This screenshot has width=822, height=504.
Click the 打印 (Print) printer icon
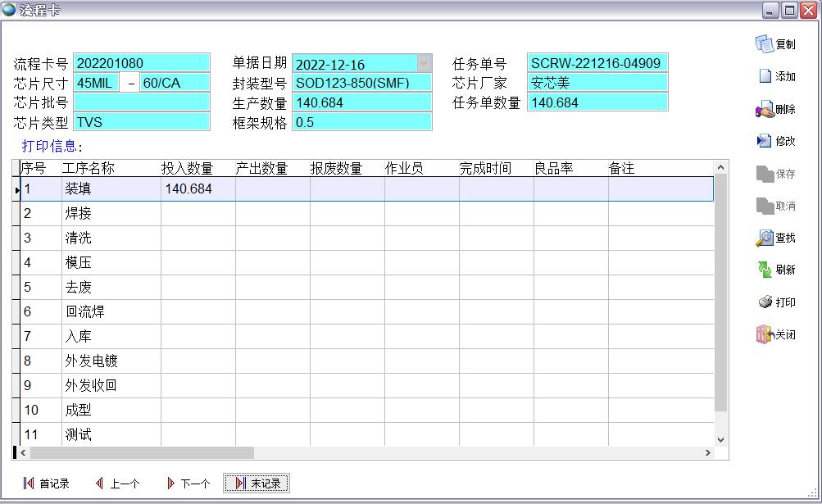tap(775, 302)
